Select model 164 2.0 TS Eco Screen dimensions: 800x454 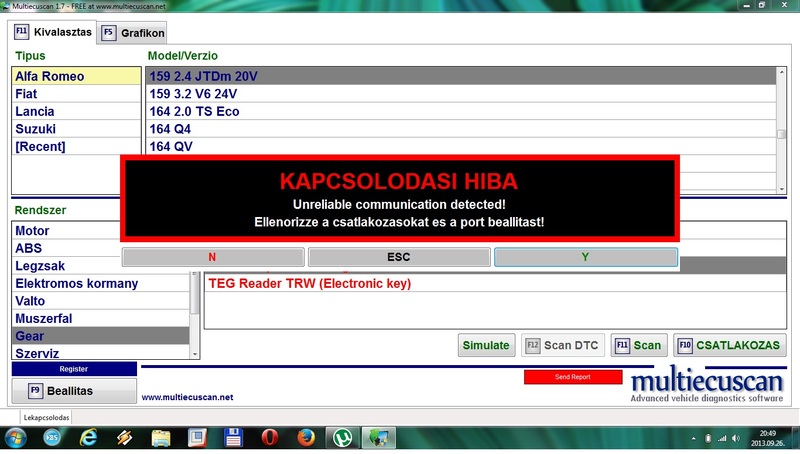[462, 111]
